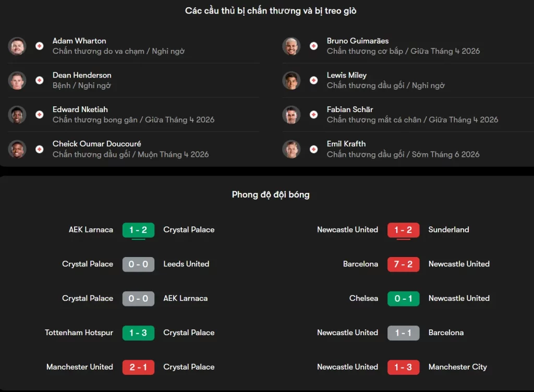Click the injury cross icon next to Emil Krafth

pos(313,149)
